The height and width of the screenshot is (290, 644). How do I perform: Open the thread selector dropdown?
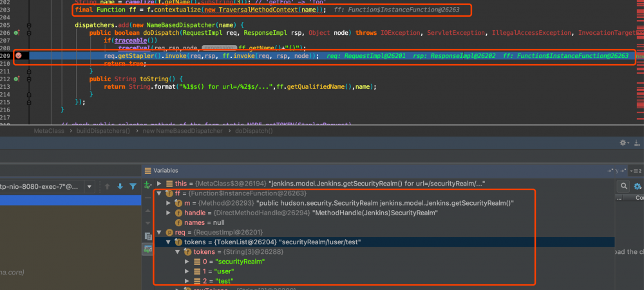pos(90,187)
